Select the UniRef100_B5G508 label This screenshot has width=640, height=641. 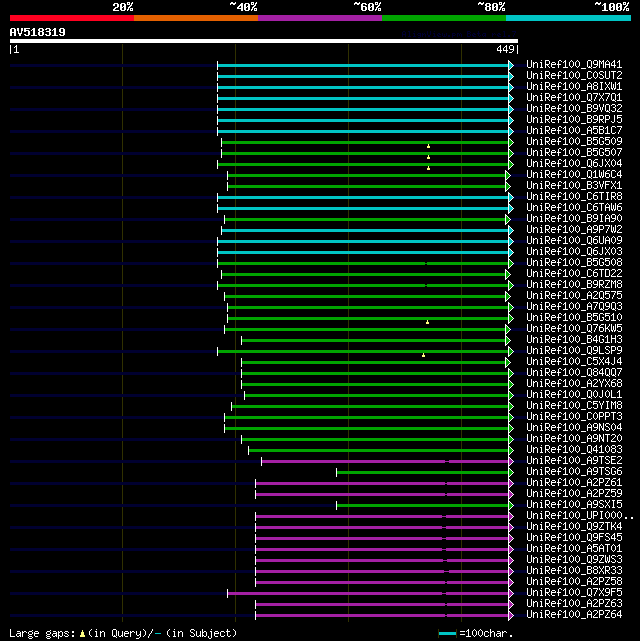[574, 262]
